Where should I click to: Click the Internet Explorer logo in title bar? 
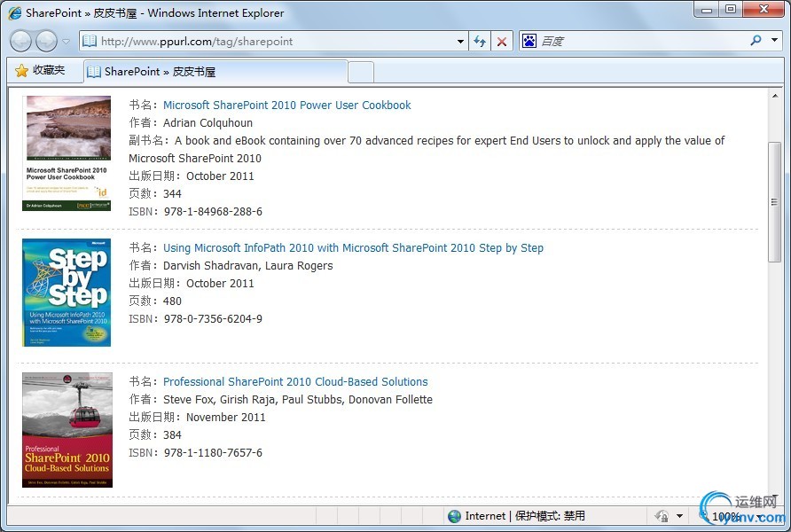tap(14, 12)
